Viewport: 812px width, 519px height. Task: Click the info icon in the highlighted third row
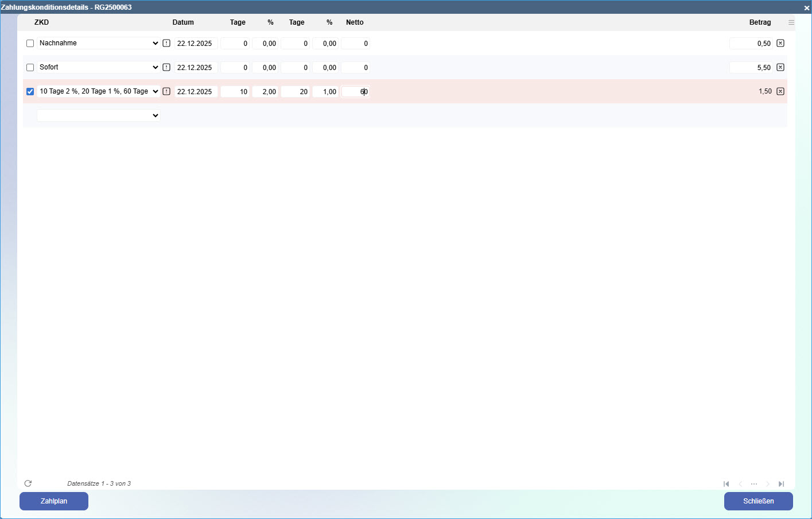point(166,91)
